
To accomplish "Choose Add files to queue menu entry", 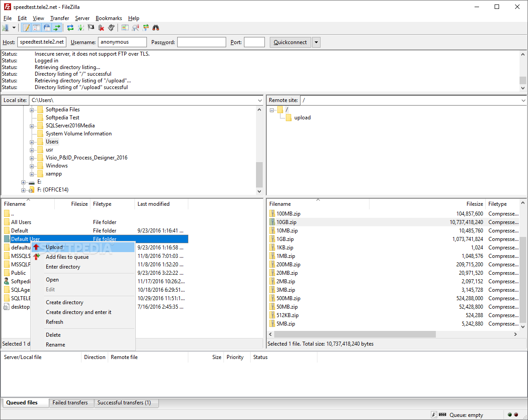I will (x=83, y=257).
